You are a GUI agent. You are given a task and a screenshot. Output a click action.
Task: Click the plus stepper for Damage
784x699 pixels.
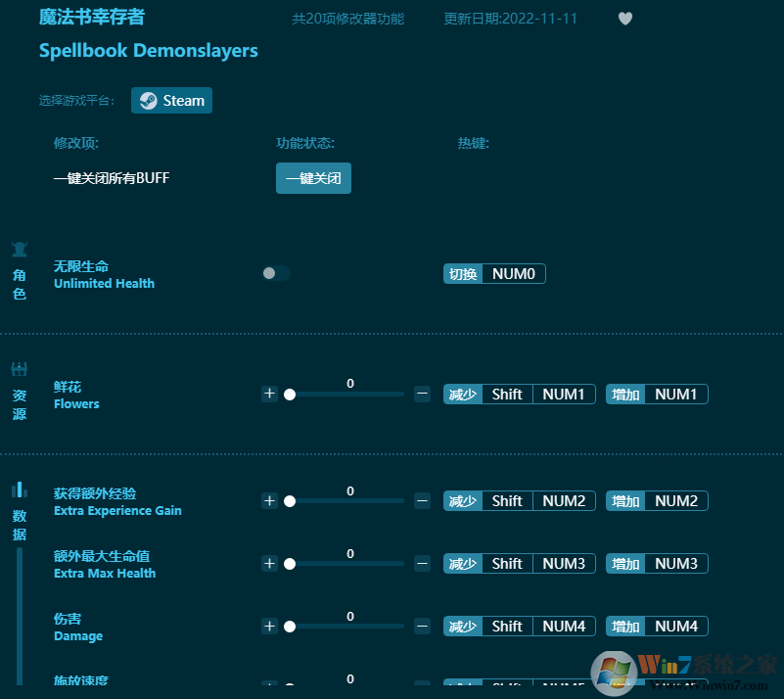click(x=269, y=626)
